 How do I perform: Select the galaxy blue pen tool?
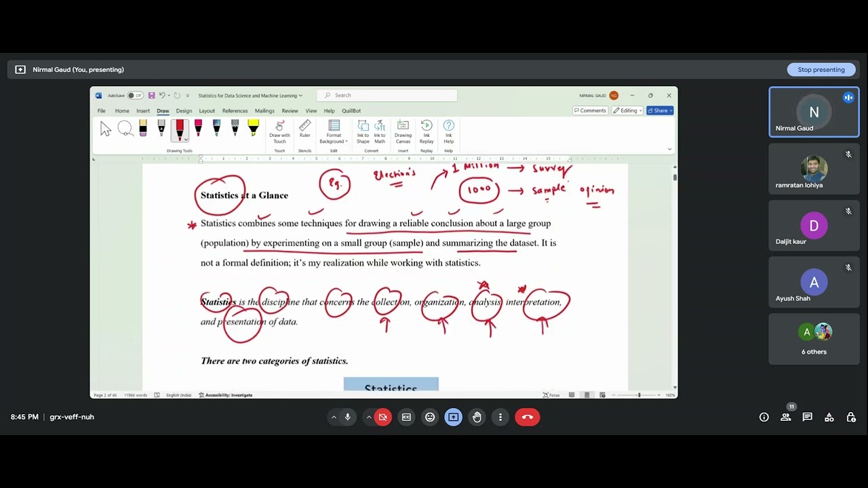[216, 128]
